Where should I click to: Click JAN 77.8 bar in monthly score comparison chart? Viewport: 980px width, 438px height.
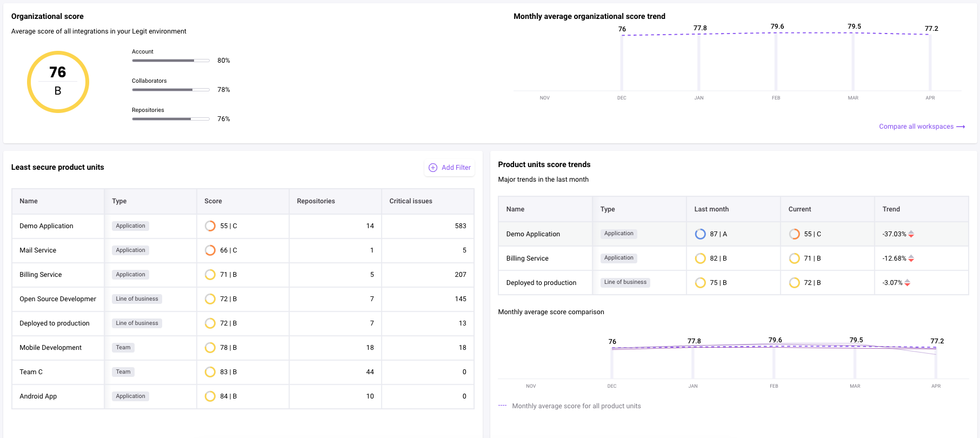[693, 363]
